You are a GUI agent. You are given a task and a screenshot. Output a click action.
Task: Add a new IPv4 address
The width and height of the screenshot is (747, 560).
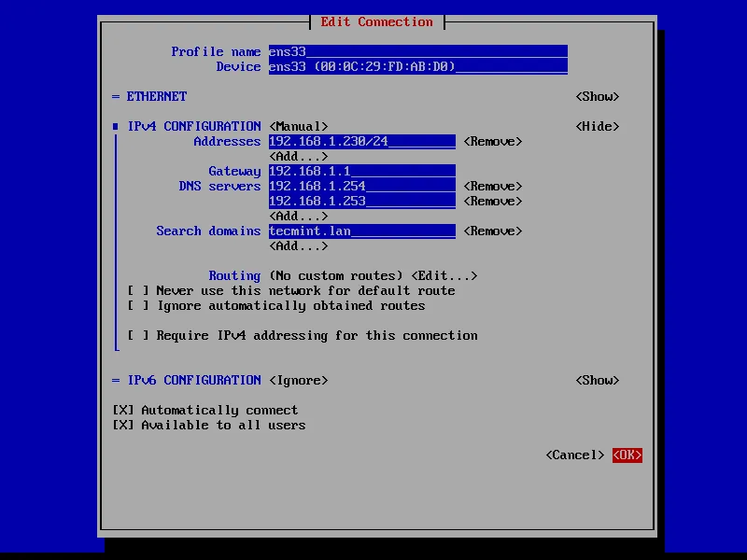295,156
